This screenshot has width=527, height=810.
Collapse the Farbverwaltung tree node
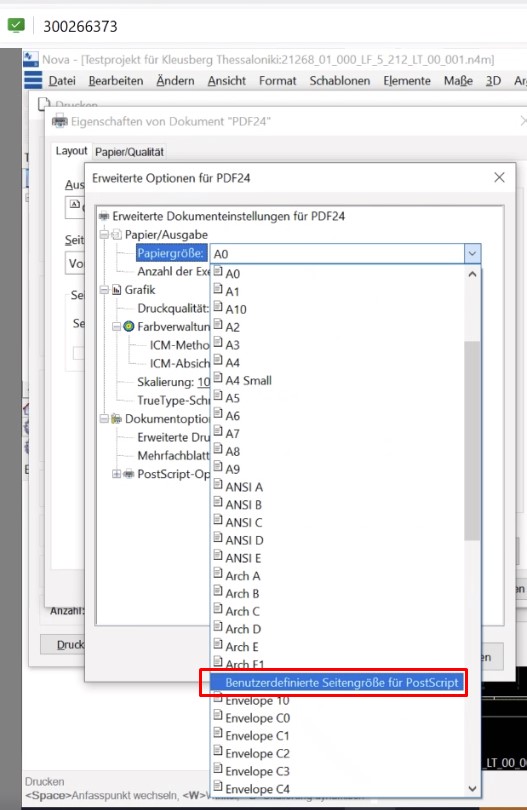117,326
